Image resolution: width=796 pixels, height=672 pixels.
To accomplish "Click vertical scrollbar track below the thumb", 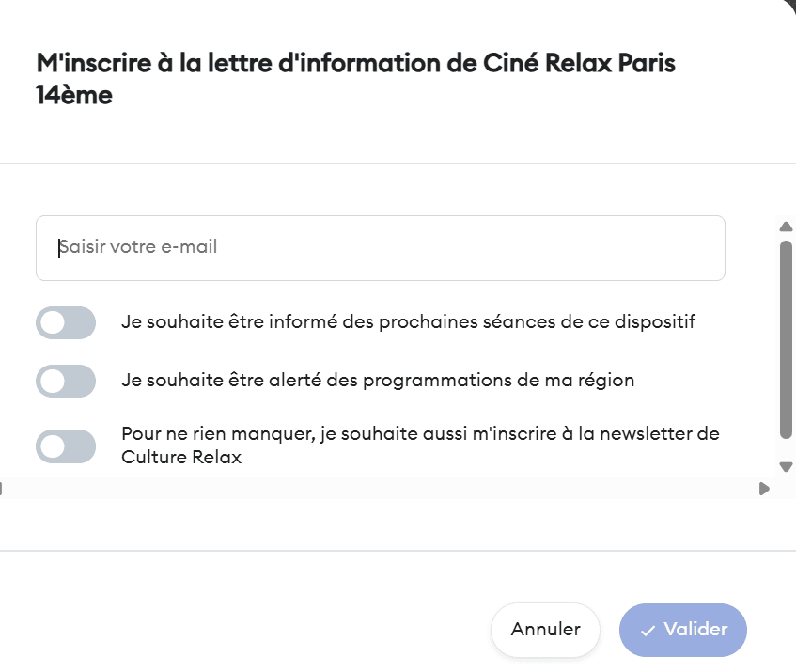I will coord(787,448).
